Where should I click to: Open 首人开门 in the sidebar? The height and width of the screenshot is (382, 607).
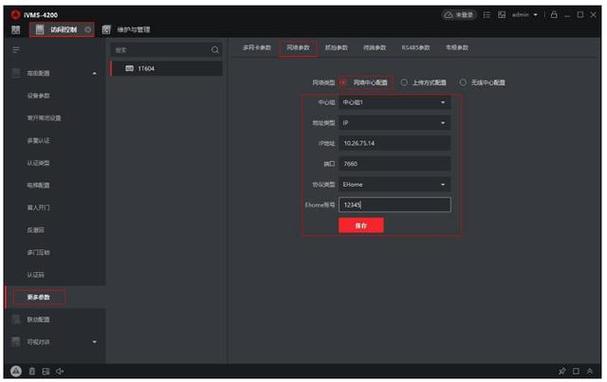coord(38,208)
